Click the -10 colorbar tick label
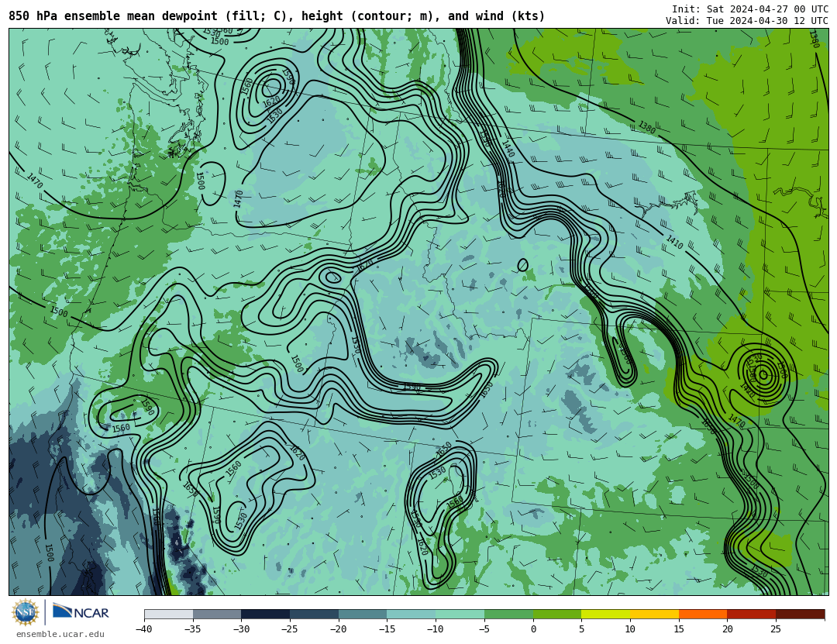 click(x=435, y=629)
